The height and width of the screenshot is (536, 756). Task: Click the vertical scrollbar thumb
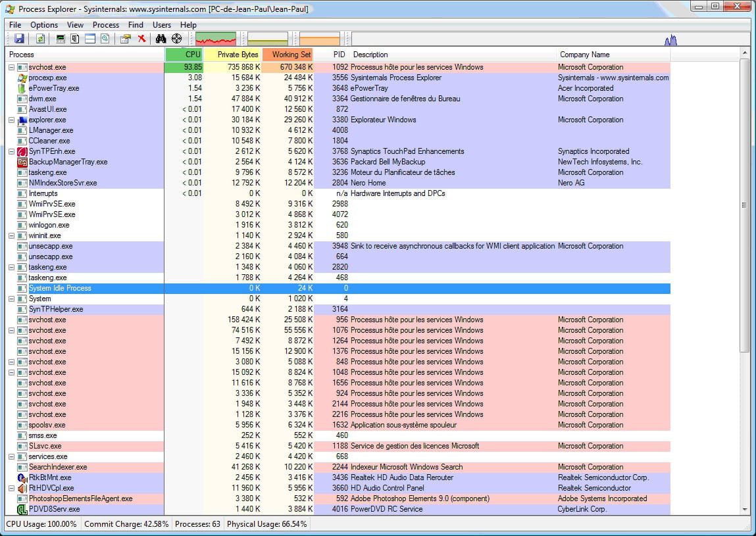pos(744,205)
